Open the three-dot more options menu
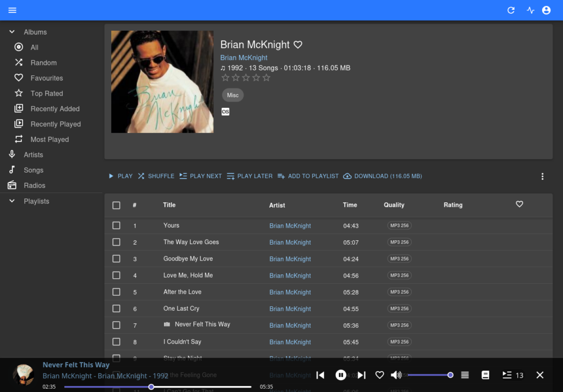Screen dimensions: 563x392 pos(542,176)
